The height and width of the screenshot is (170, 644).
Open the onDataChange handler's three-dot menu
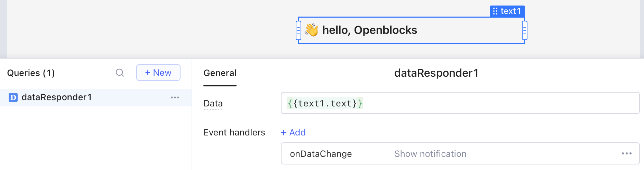626,153
